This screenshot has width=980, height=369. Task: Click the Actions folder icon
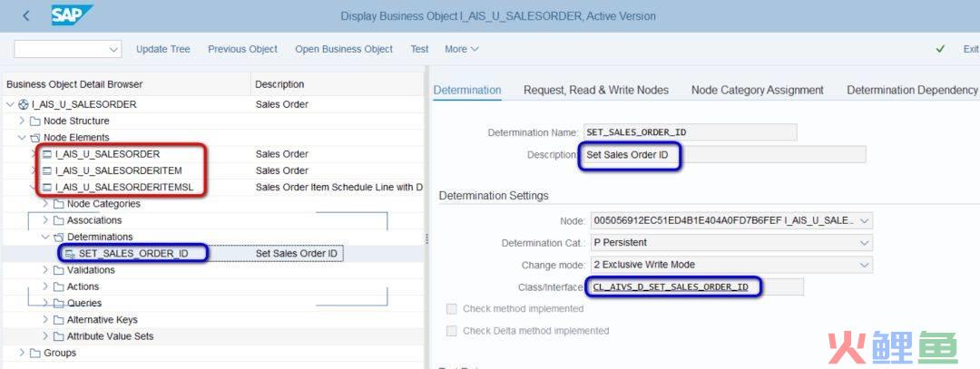[x=59, y=286]
